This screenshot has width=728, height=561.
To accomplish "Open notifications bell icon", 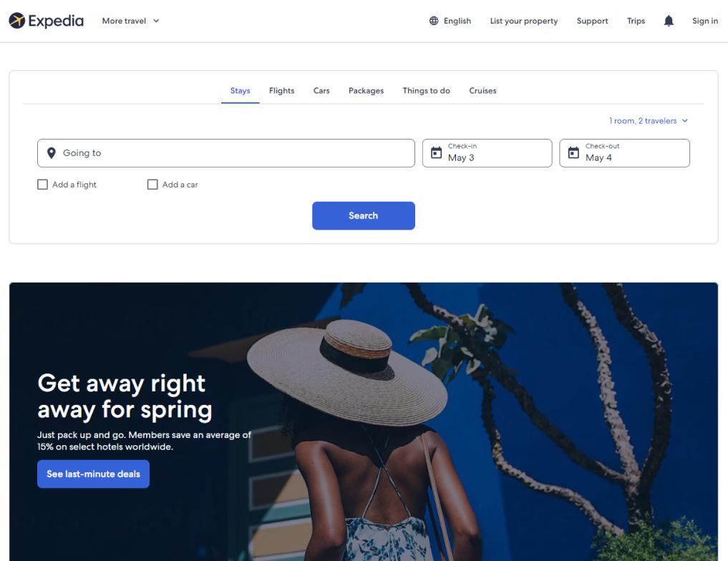I will (x=668, y=21).
